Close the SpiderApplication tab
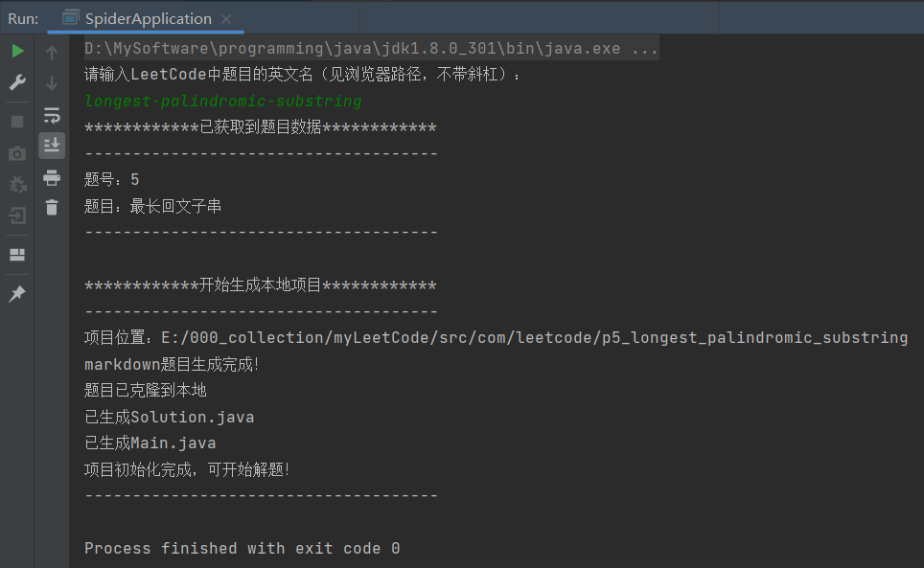 (x=226, y=19)
